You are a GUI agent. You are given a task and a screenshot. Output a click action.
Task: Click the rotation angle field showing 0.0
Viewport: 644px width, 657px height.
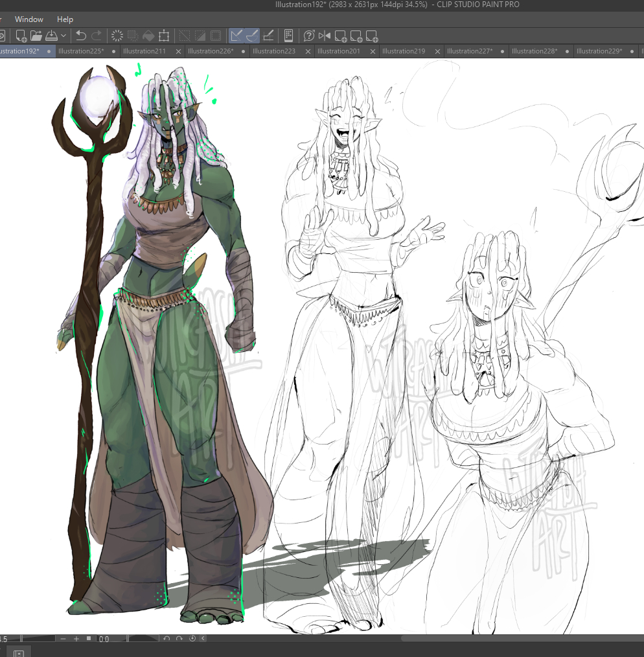coord(104,639)
